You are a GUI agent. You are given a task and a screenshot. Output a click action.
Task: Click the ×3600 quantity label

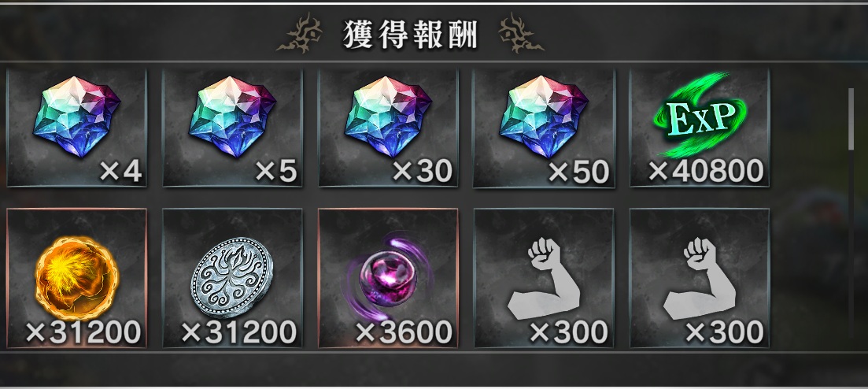(403, 332)
